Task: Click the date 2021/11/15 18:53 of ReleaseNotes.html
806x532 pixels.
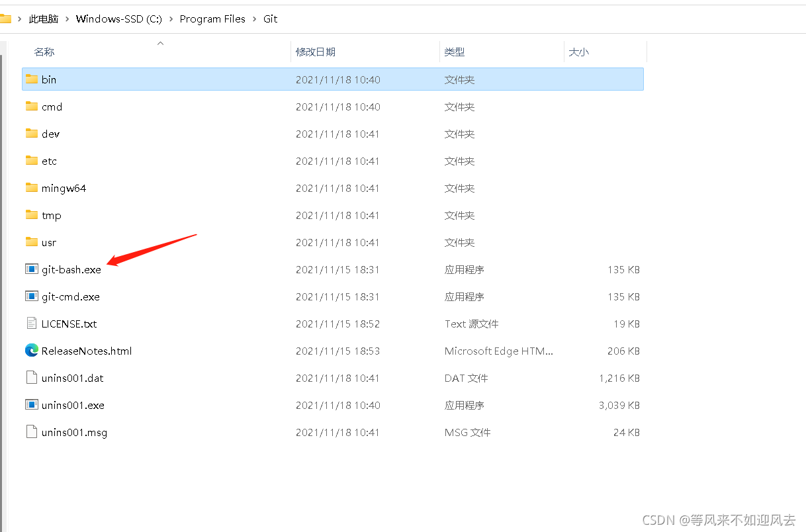Action: [x=337, y=351]
